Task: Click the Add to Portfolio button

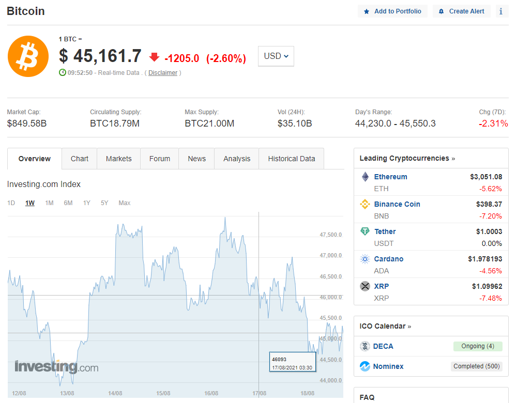Action: [392, 11]
